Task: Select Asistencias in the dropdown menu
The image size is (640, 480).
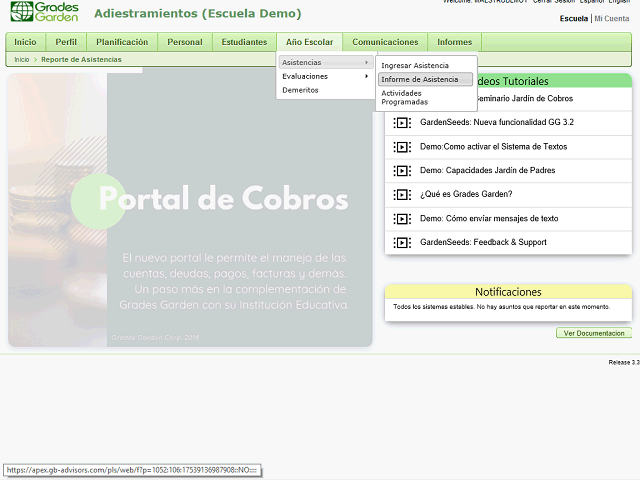Action: pos(326,62)
